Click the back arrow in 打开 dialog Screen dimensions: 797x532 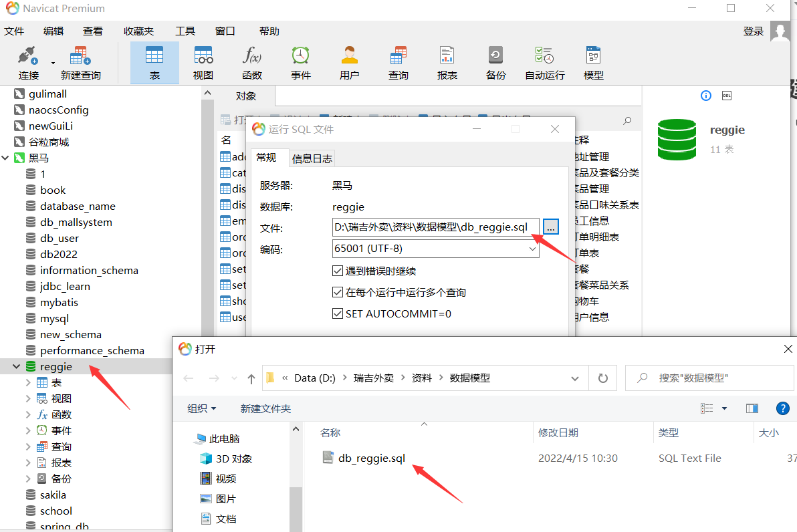(x=189, y=378)
